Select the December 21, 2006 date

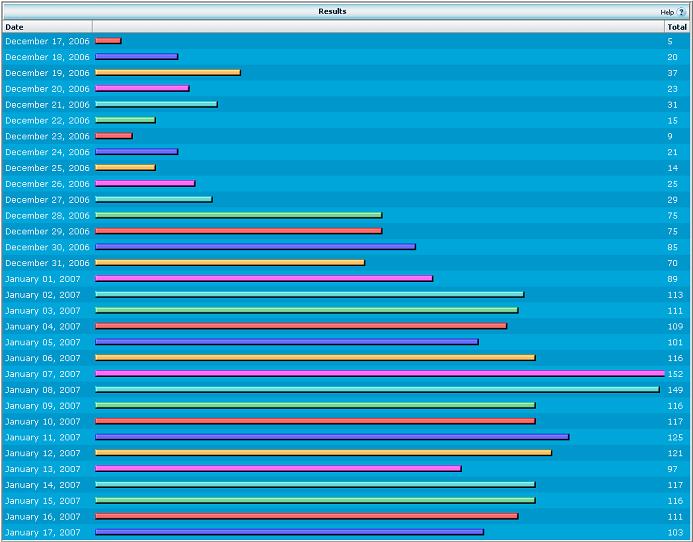(47, 105)
